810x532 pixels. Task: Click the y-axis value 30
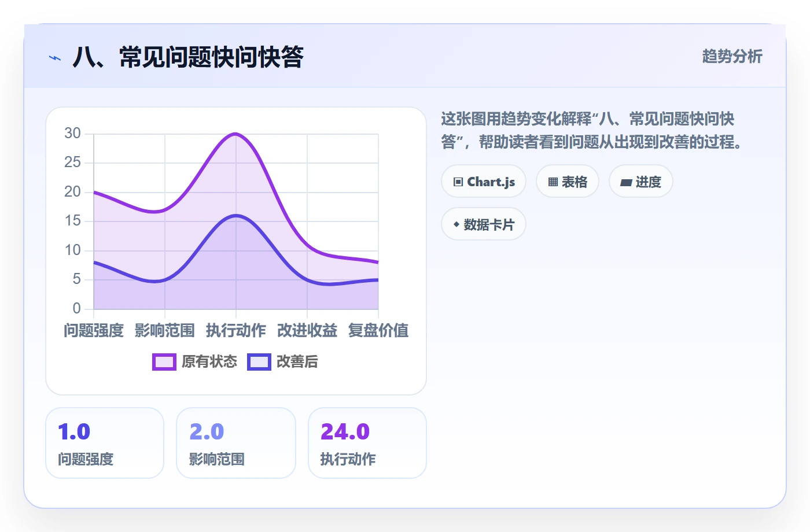coord(72,134)
